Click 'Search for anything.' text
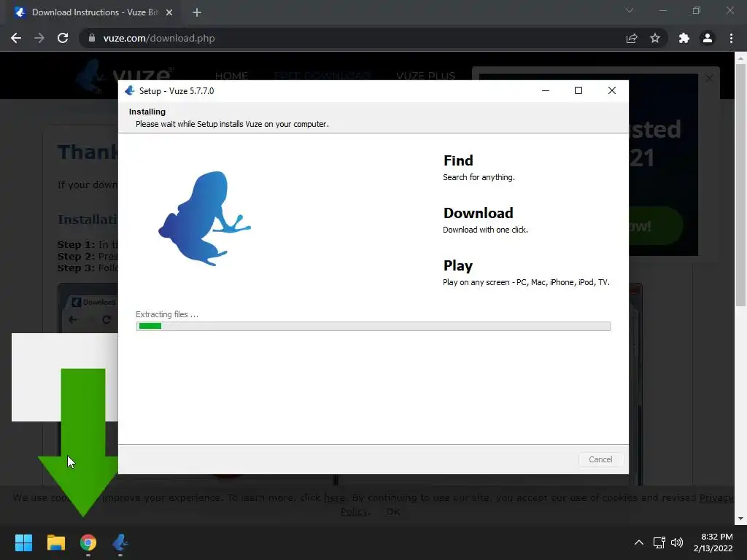747x560 pixels. tap(479, 177)
